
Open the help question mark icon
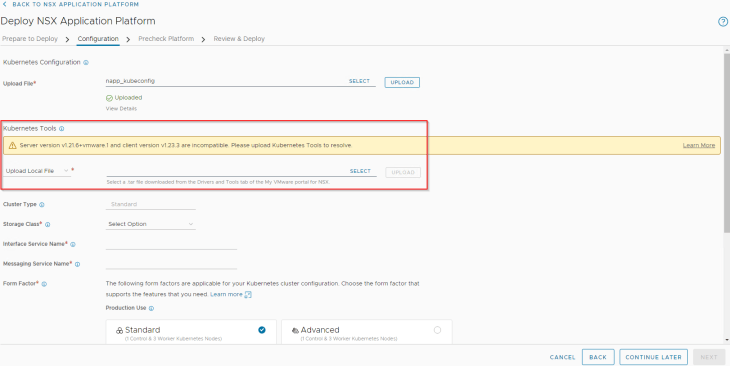(x=723, y=21)
